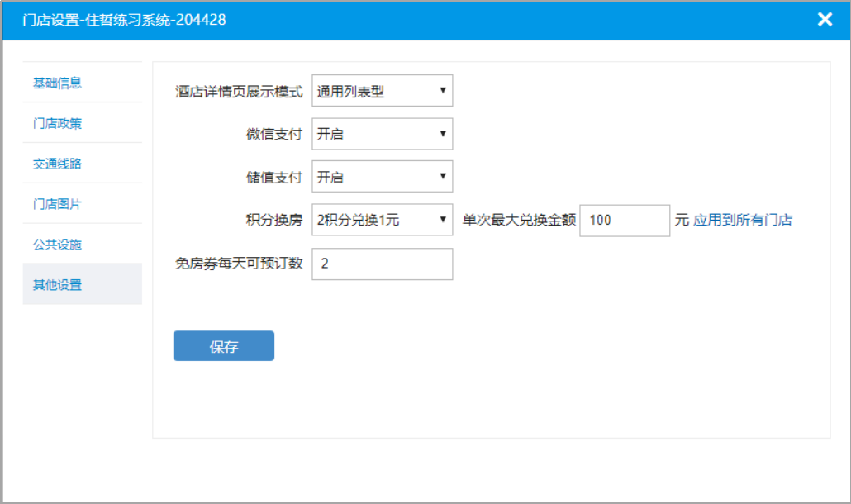Click the 积分换房 label text
Screen dimensions: 851x504
[x=274, y=220]
